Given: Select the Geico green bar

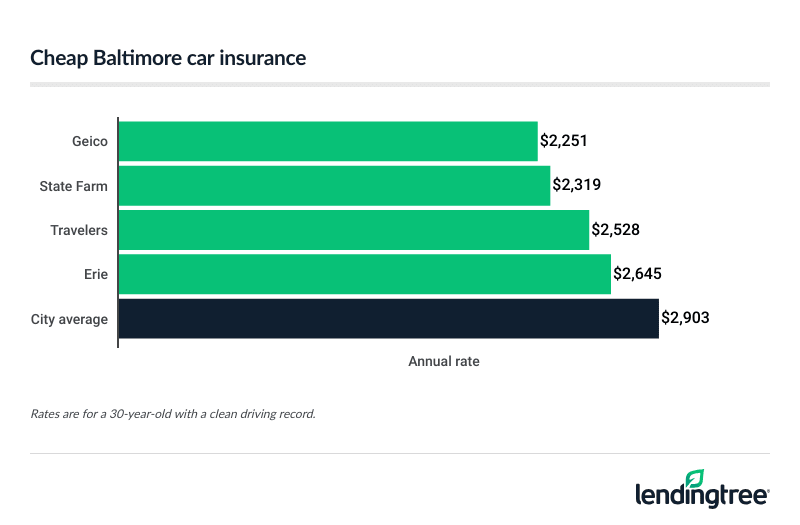Looking at the screenshot, I should [328, 142].
